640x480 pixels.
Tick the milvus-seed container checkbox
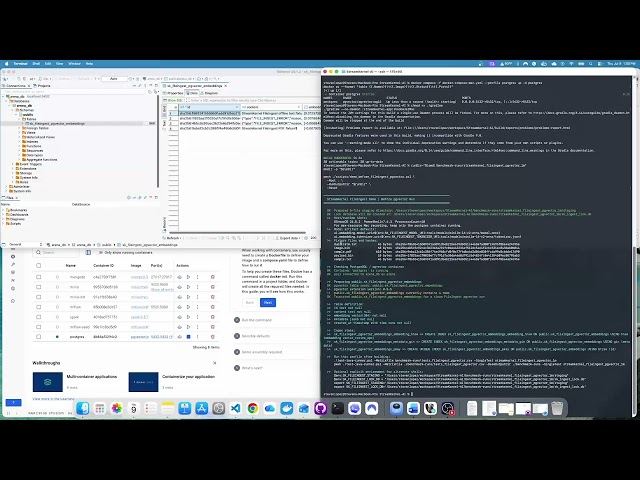(x=39, y=327)
